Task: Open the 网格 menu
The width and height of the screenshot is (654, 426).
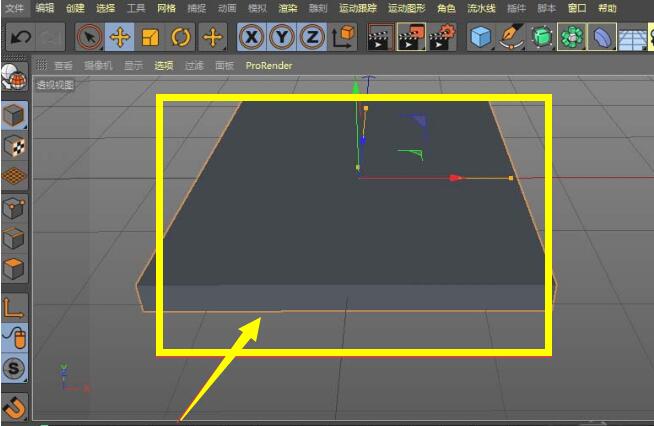Action: coord(166,8)
